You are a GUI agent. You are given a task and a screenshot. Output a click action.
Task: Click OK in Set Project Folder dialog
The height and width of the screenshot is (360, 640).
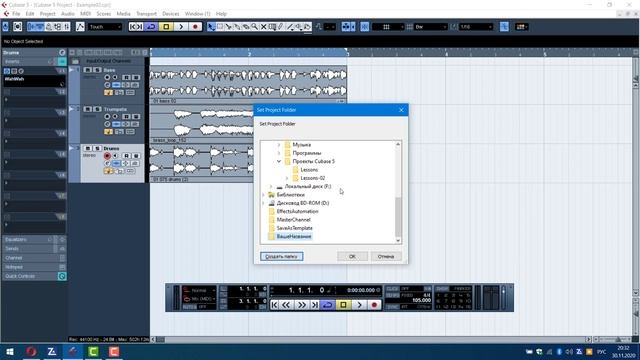pyautogui.click(x=352, y=256)
